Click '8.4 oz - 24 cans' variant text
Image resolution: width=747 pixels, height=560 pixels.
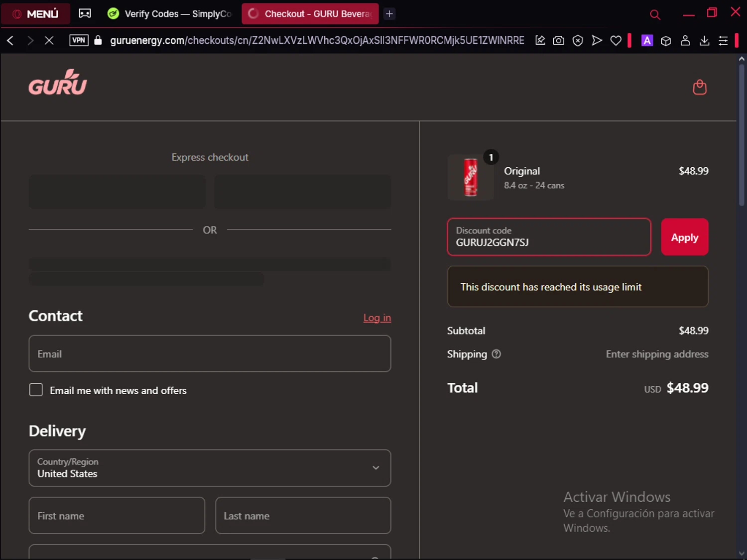click(534, 185)
